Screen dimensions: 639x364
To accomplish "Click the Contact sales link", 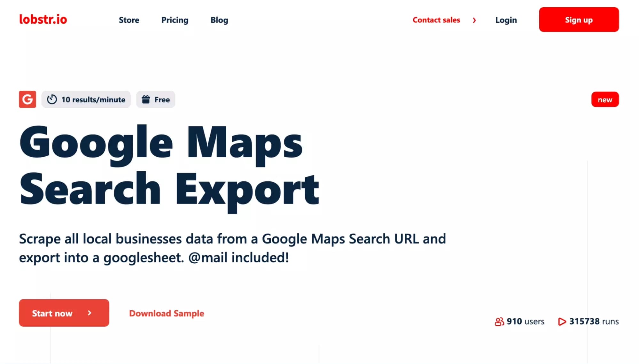I will pos(436,20).
